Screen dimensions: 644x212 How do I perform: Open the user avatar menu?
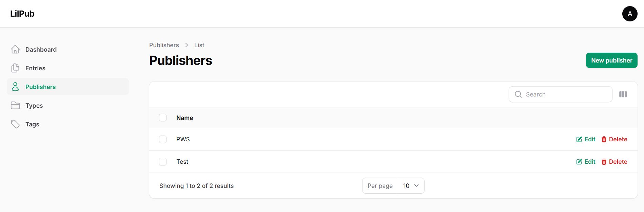(x=630, y=14)
